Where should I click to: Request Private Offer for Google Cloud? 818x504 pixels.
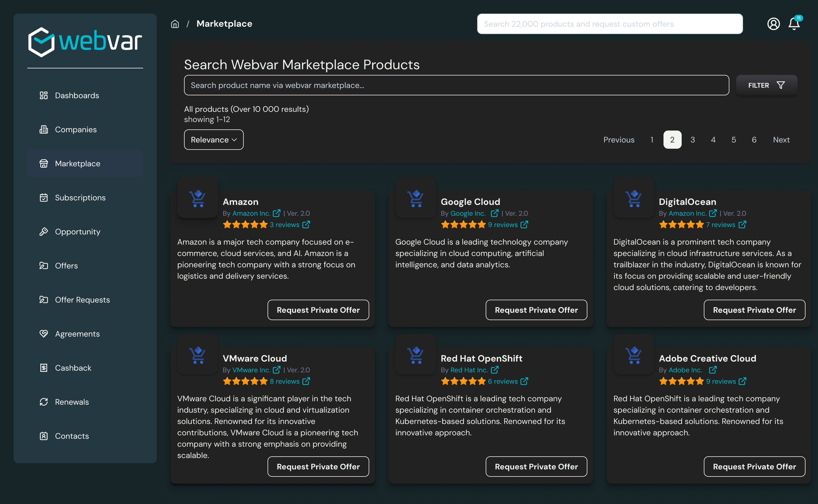[536, 310]
